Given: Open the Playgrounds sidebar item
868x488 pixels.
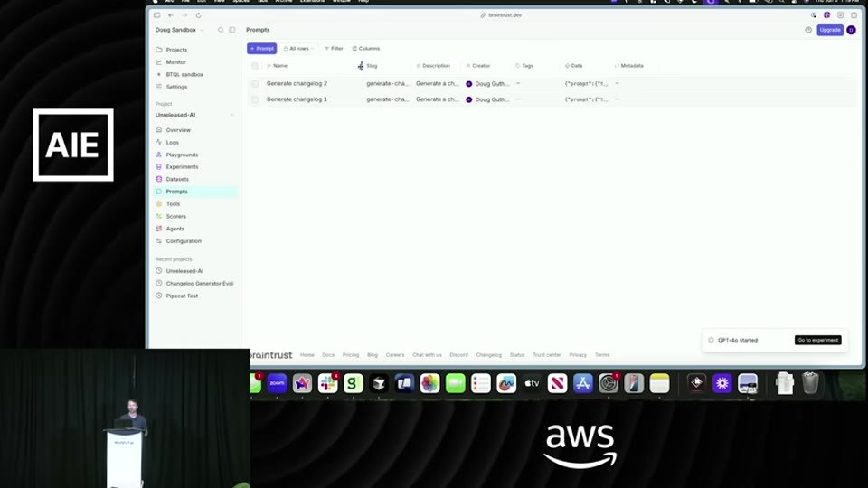Looking at the screenshot, I should 182,155.
